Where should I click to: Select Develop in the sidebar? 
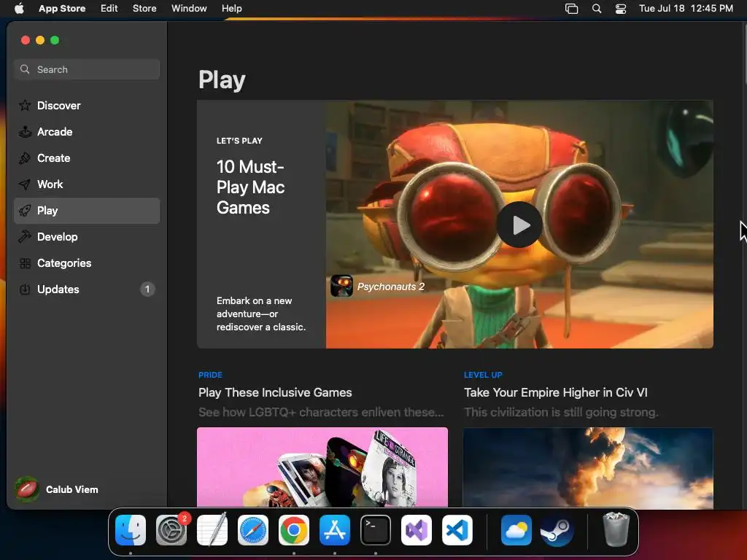point(87,237)
